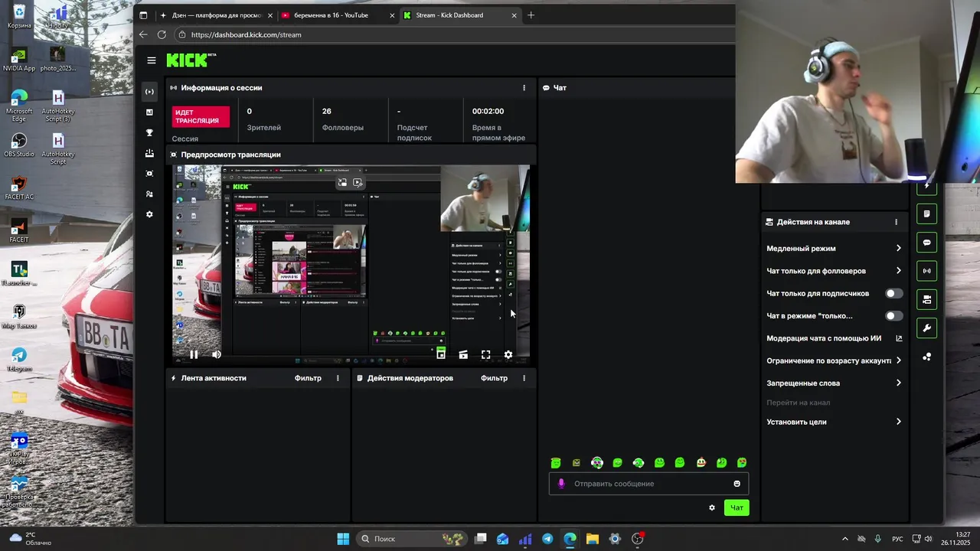Open the FACEIT AC desktop shortcut
Screen dimensions: 980x551
coord(19,188)
